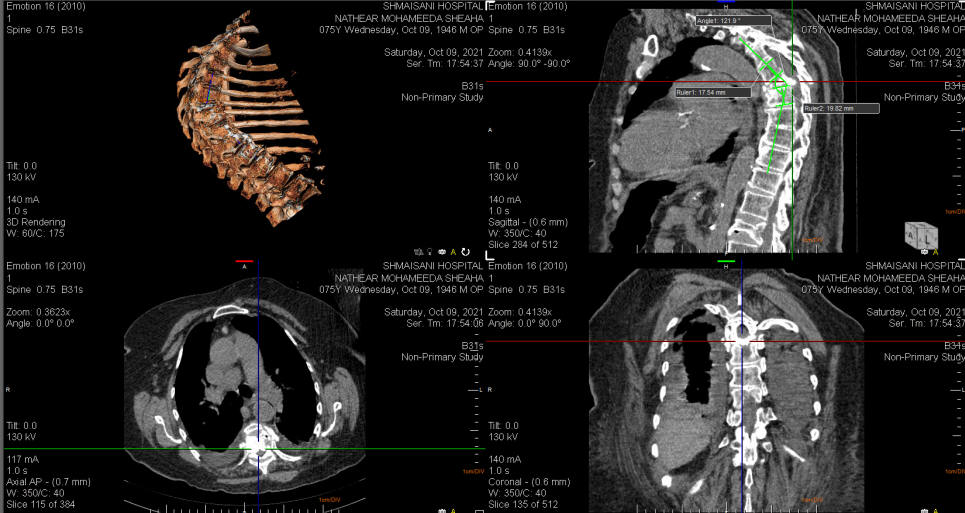The image size is (965, 513).
Task: Click 'Zoom: 0.3623x' text in axial pane
Action: 38,312
